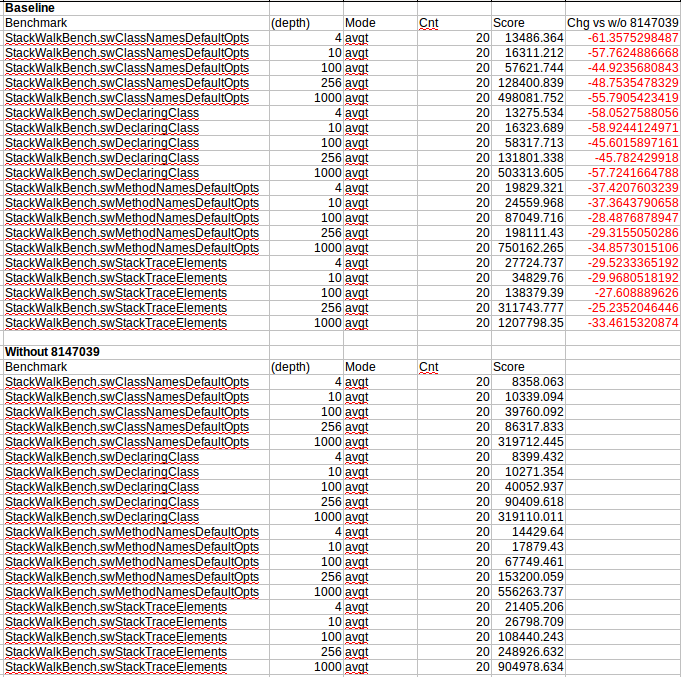
Task: Click the score cell showing 904978.634
Action: point(532,667)
